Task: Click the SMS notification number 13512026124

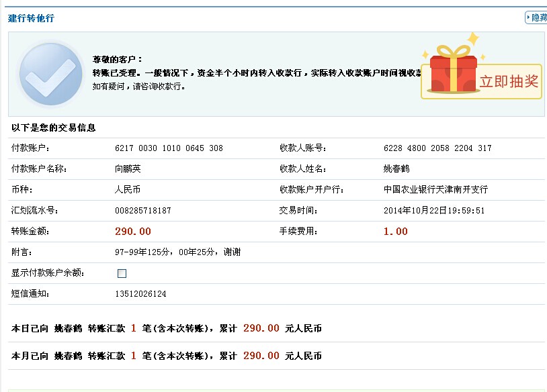Action: point(140,294)
